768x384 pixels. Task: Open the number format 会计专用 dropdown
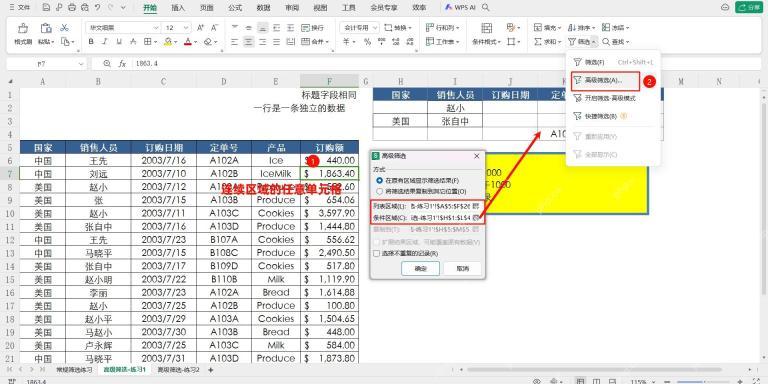coord(374,28)
